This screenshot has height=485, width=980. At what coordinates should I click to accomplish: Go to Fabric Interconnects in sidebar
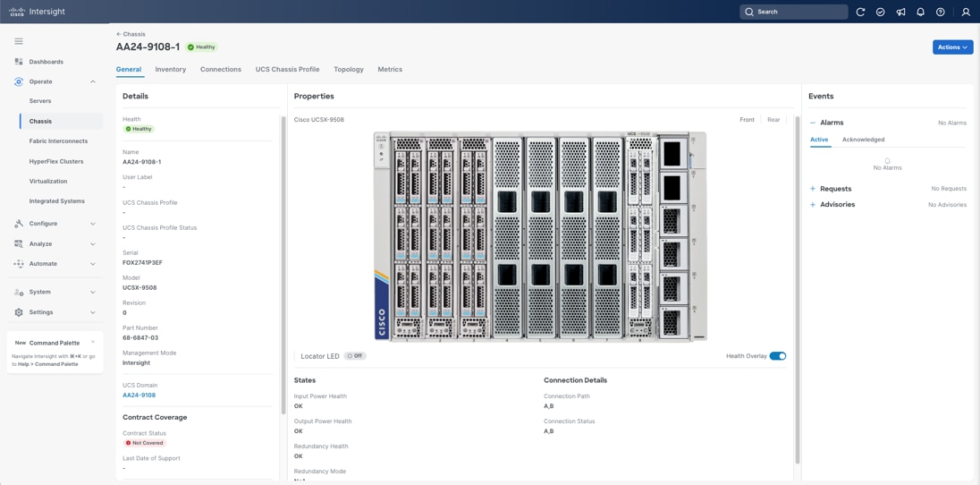[x=58, y=141]
